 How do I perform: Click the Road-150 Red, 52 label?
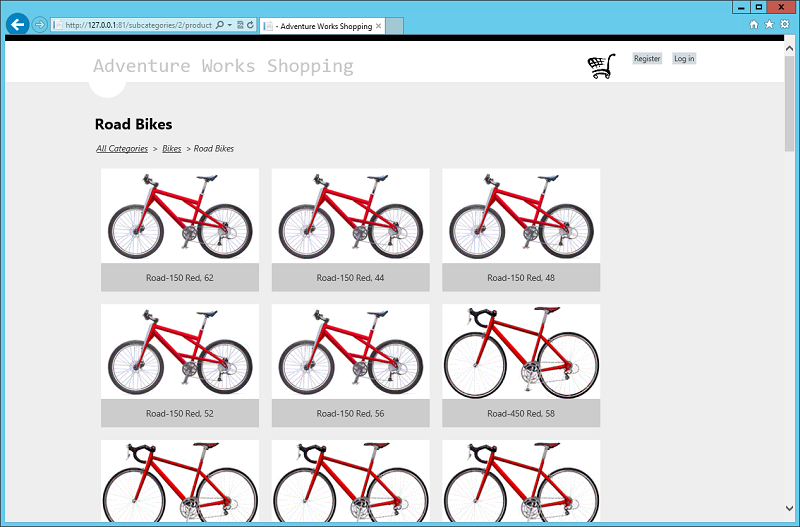[x=180, y=413]
